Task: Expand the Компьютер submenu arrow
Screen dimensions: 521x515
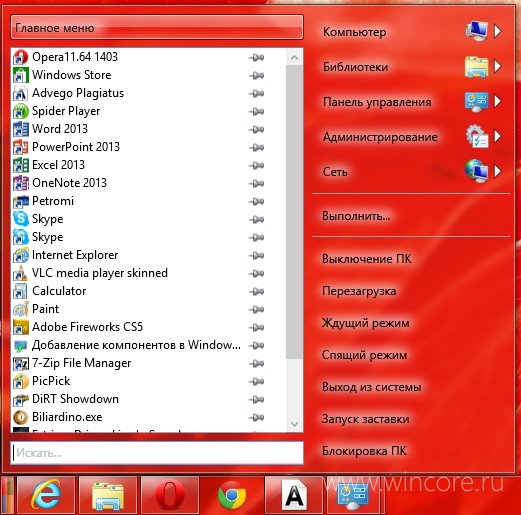Action: 497,31
